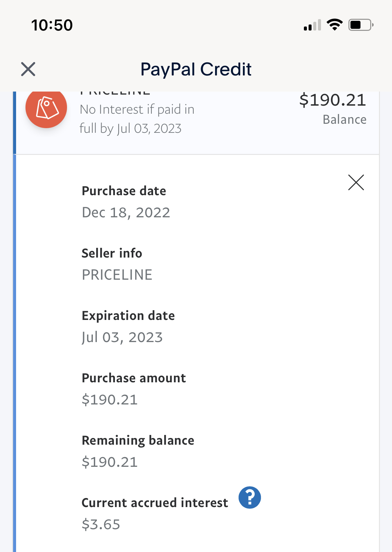Tap the Wi-Fi status icon
Viewport: 392px width, 552px height.
pos(334,25)
